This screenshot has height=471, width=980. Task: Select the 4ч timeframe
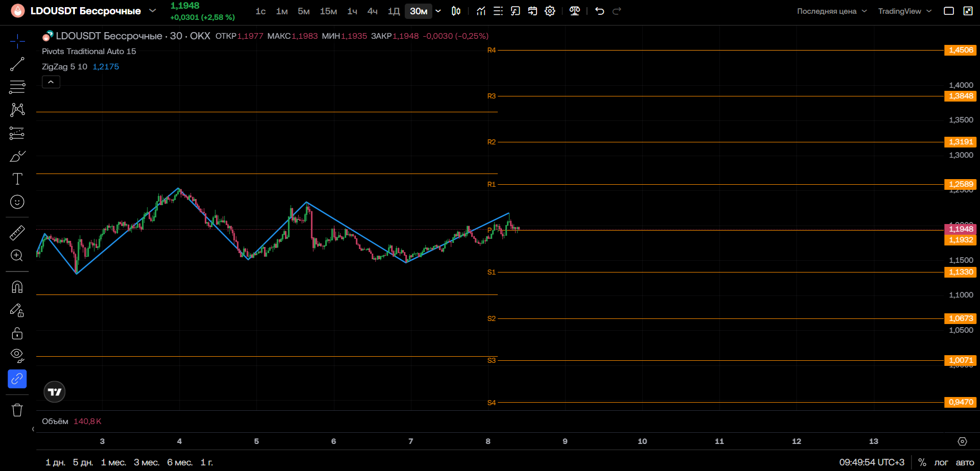pos(373,11)
